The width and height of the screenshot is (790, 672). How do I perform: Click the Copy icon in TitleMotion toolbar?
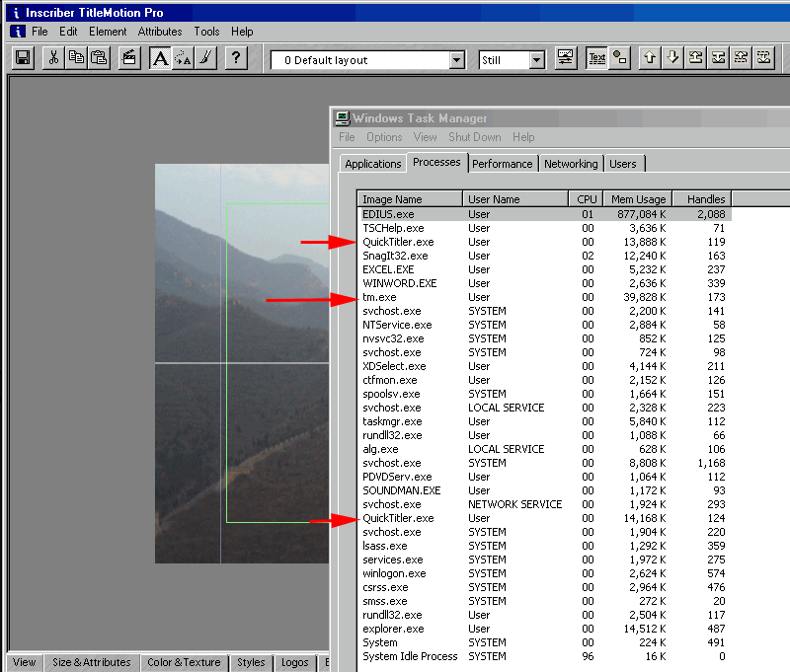[76, 58]
